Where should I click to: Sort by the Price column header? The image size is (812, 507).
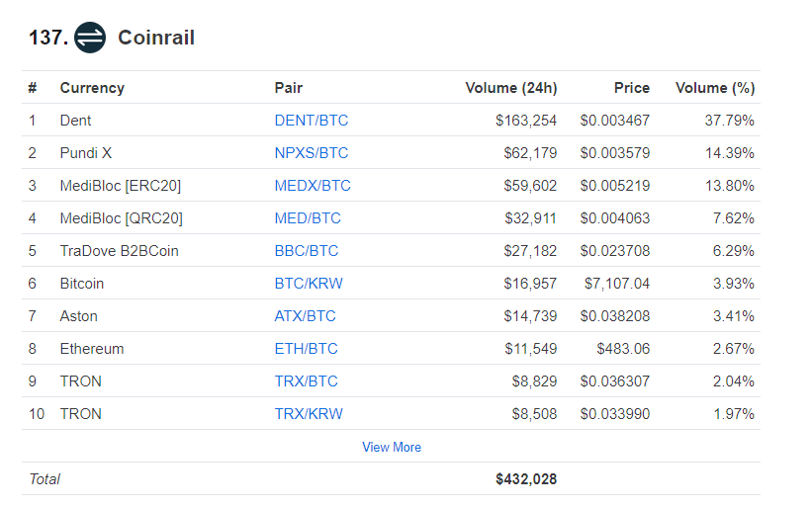pos(631,88)
